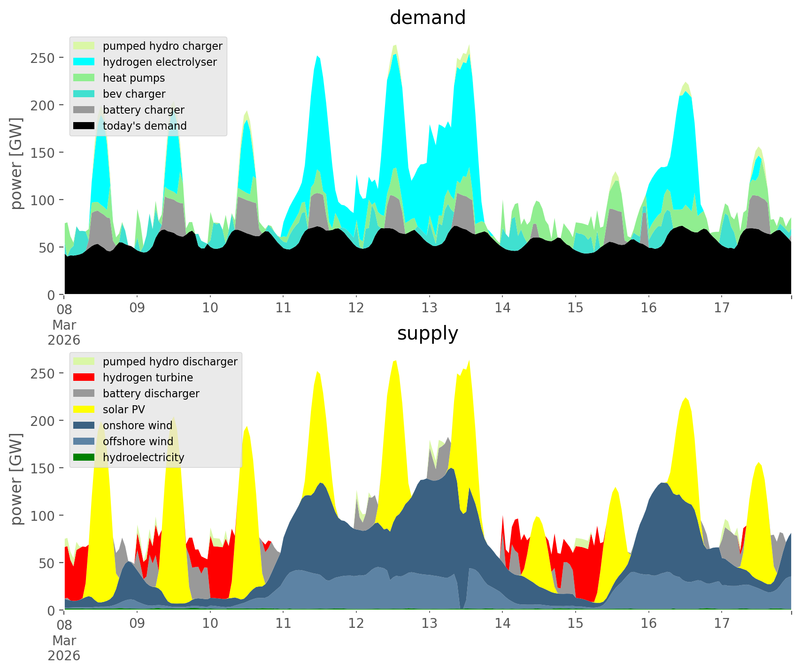Select the cyan hydrogen electrolyser legend swatch
This screenshot has height=672, width=801.
(84, 62)
